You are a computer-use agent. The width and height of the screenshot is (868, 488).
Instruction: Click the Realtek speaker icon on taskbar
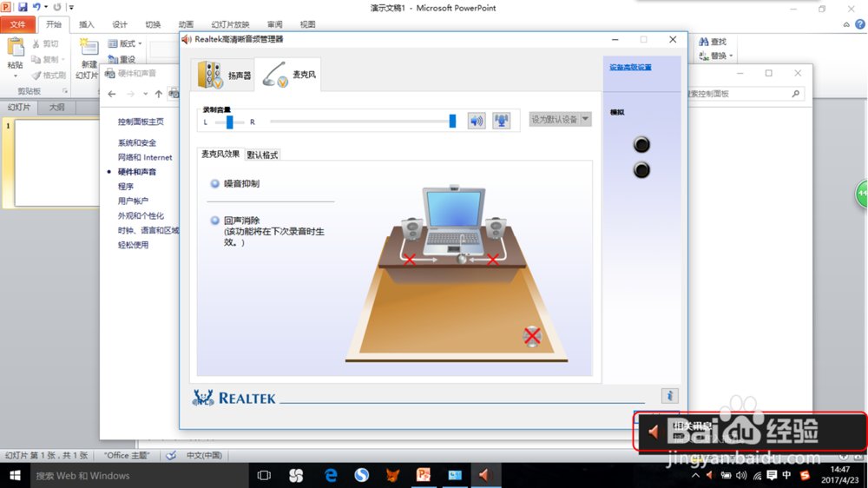[x=486, y=475]
